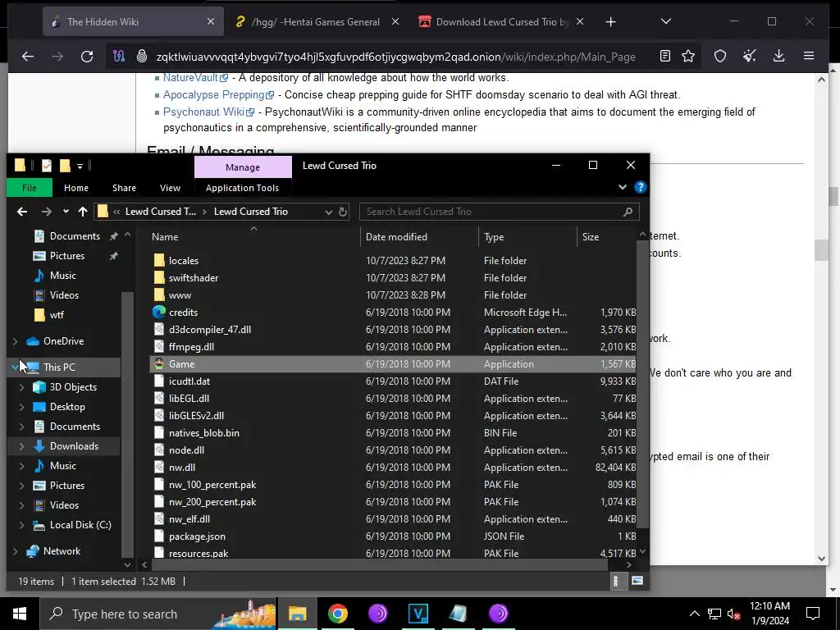
Task: Open the File ribbon tab
Action: click(30, 188)
